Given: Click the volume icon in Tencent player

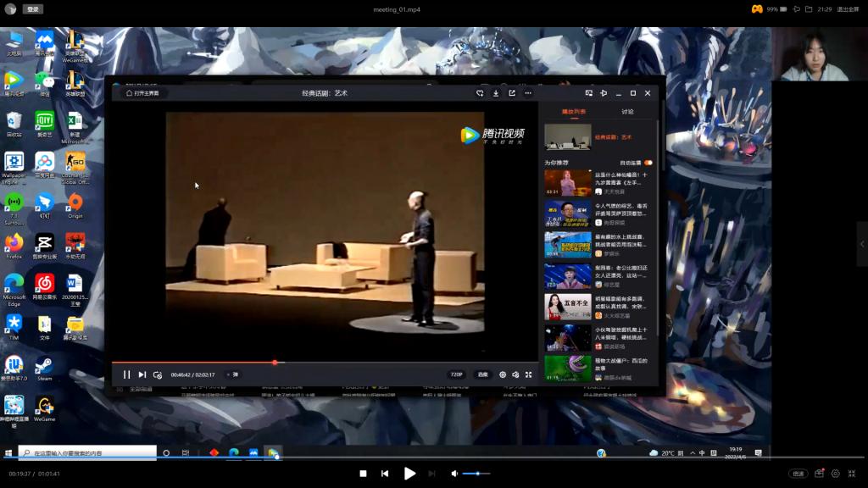Looking at the screenshot, I should coord(515,374).
